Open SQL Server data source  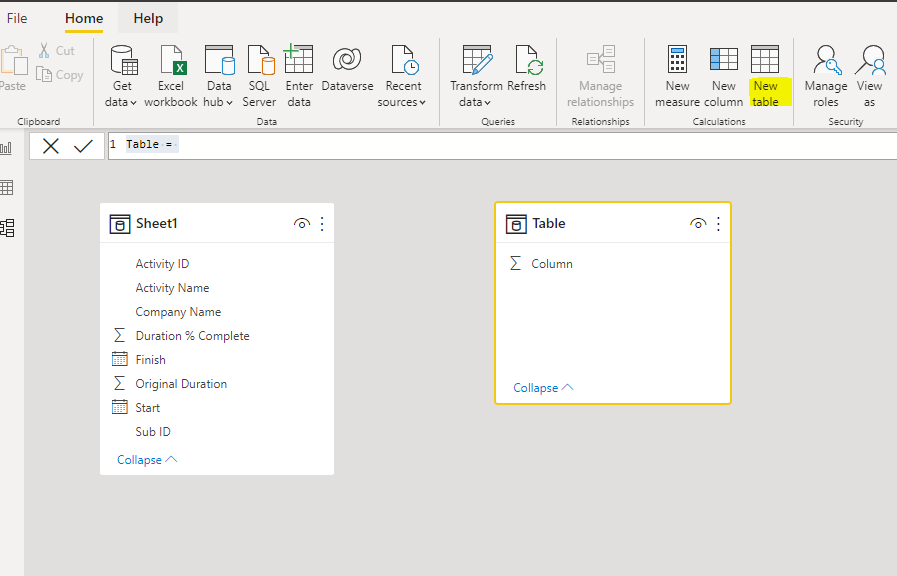pos(259,62)
